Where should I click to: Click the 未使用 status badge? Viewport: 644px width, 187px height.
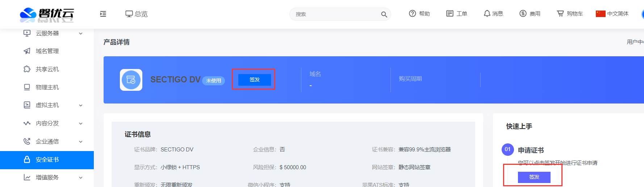coord(214,81)
